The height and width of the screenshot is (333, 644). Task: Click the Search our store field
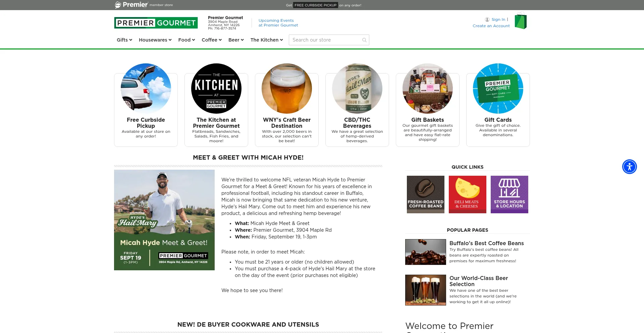[325, 40]
